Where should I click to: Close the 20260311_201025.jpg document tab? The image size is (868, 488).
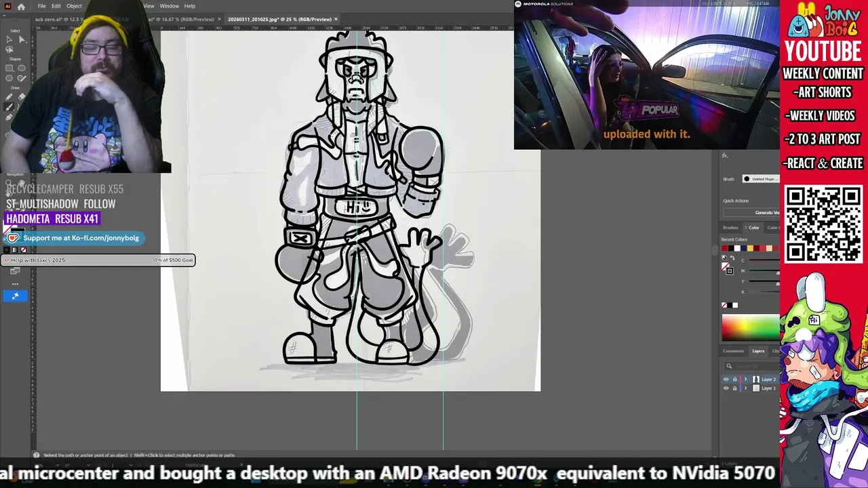coord(336,19)
